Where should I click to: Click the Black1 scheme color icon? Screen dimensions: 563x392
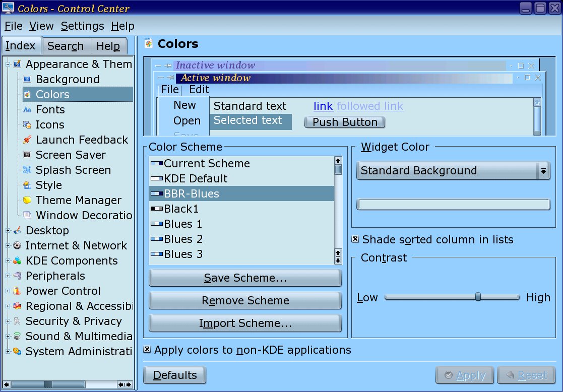click(x=157, y=209)
